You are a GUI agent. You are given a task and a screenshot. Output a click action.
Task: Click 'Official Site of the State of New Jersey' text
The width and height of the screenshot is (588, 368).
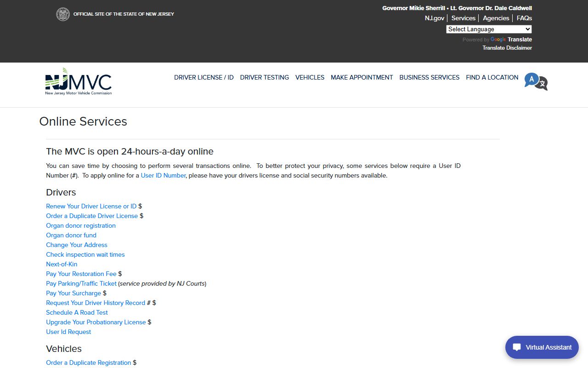[124, 14]
